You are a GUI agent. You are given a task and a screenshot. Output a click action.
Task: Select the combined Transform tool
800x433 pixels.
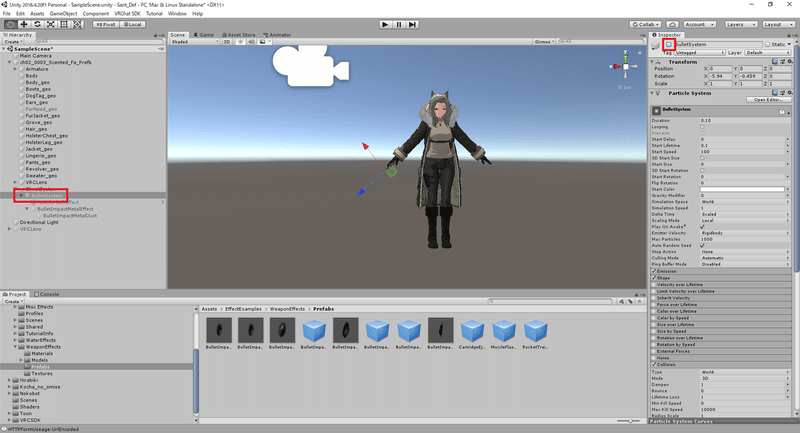[x=77, y=24]
